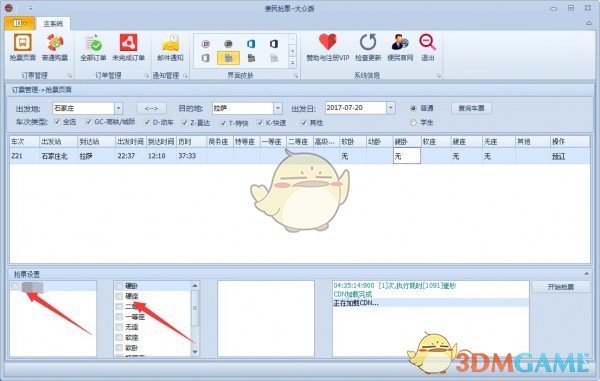Select the blue Office skin icon

point(251,44)
